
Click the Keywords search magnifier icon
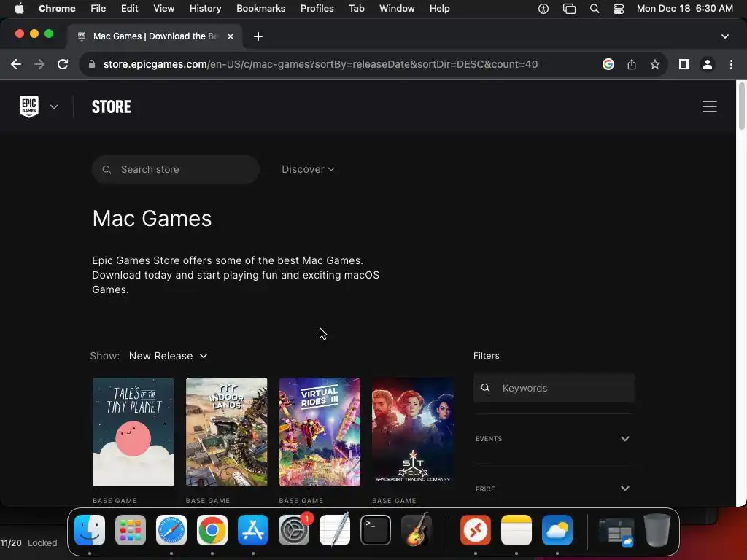coord(485,388)
